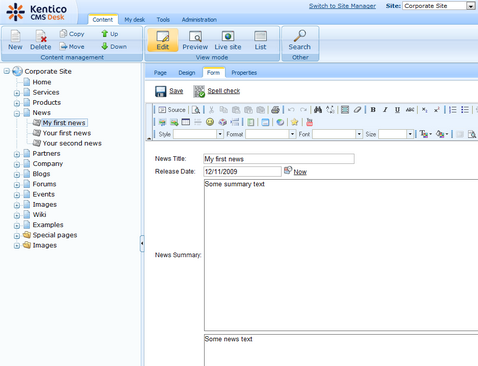Click the Source button in editor toolbar
478x366 pixels.
coord(172,110)
